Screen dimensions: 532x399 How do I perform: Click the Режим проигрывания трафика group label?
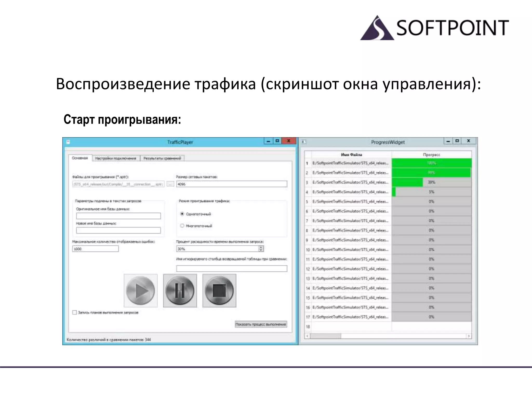click(204, 201)
